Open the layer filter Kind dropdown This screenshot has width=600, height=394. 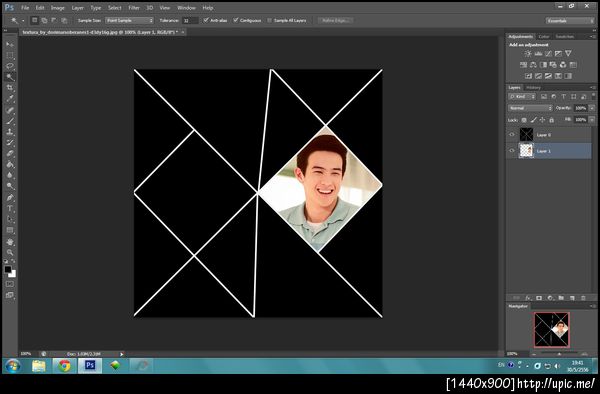point(522,97)
